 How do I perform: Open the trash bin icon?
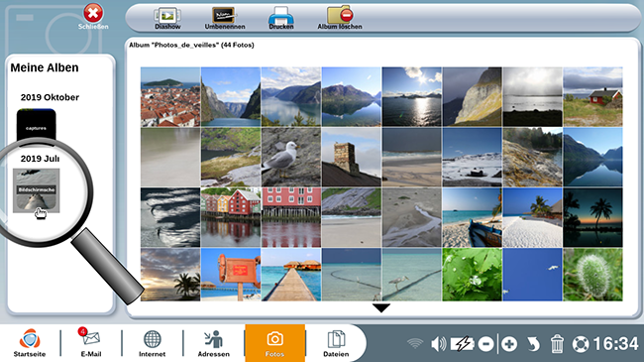(x=557, y=344)
